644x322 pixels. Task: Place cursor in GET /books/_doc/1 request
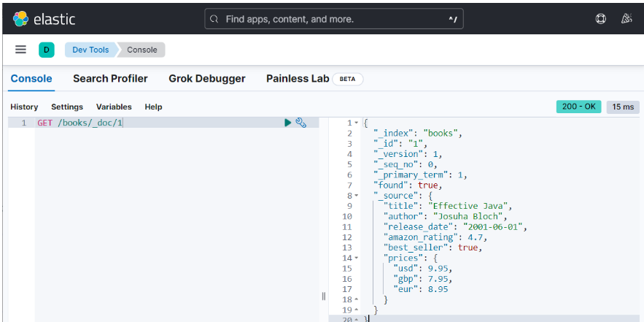pos(80,123)
